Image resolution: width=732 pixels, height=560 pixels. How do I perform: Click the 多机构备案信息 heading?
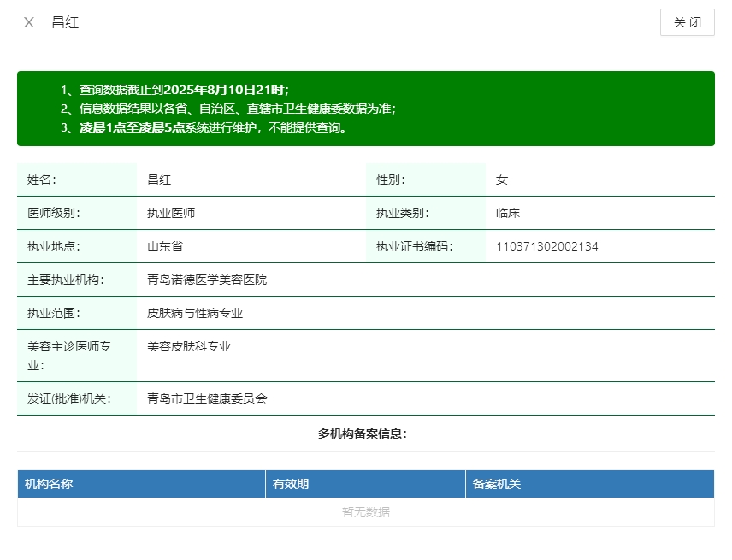tap(363, 434)
